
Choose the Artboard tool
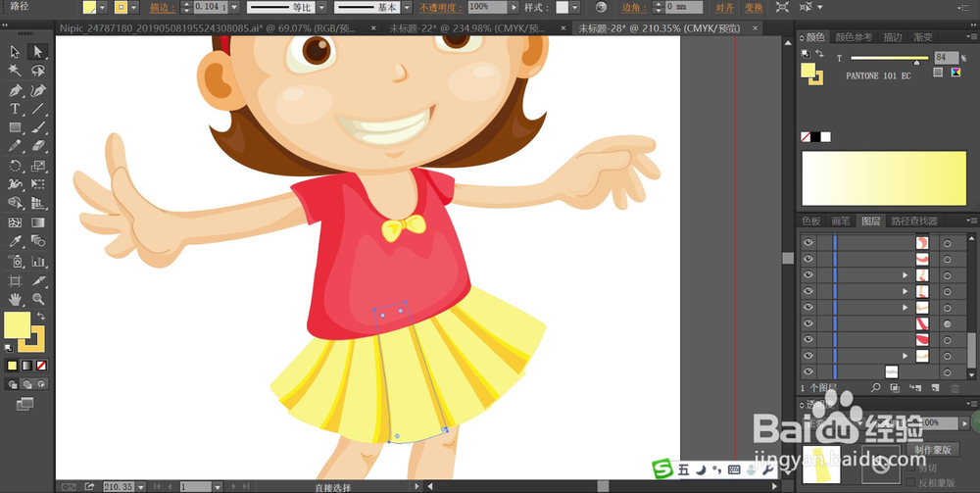[x=15, y=280]
